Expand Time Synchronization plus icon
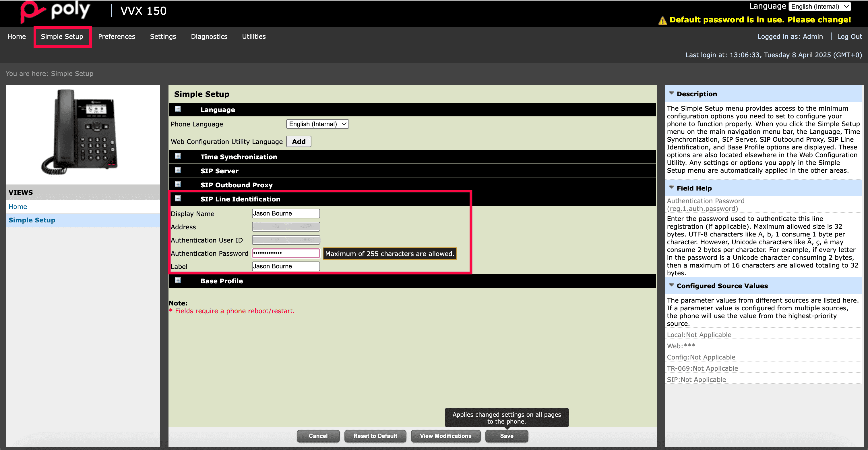 point(178,156)
